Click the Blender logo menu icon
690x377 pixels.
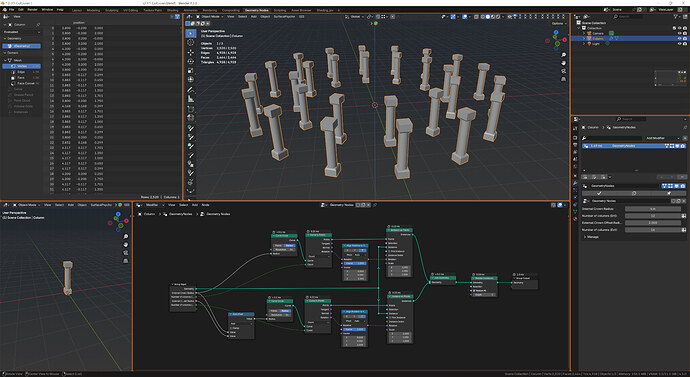pyautogui.click(x=5, y=9)
